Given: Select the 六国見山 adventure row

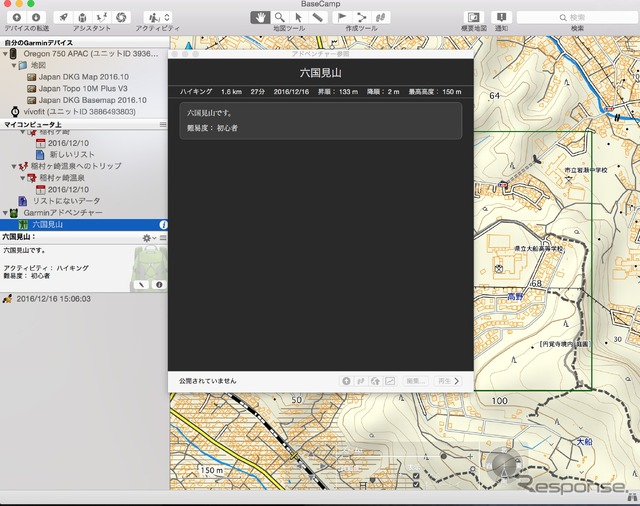Looking at the screenshot, I should click(84, 224).
